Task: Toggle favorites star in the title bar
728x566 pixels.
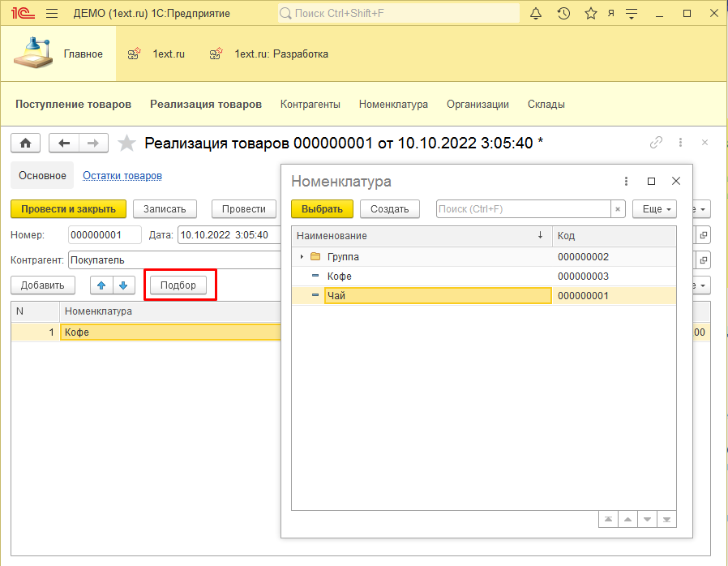Action: click(591, 13)
